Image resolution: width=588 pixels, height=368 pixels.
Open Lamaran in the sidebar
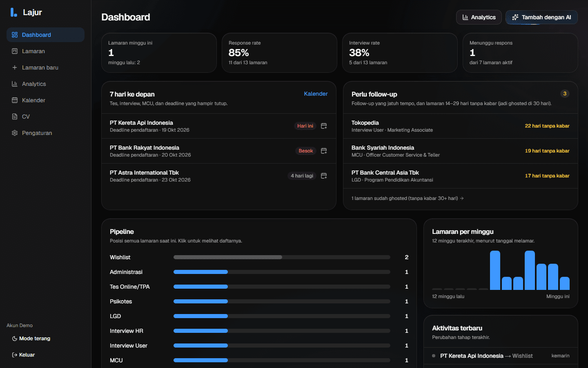coord(45,51)
